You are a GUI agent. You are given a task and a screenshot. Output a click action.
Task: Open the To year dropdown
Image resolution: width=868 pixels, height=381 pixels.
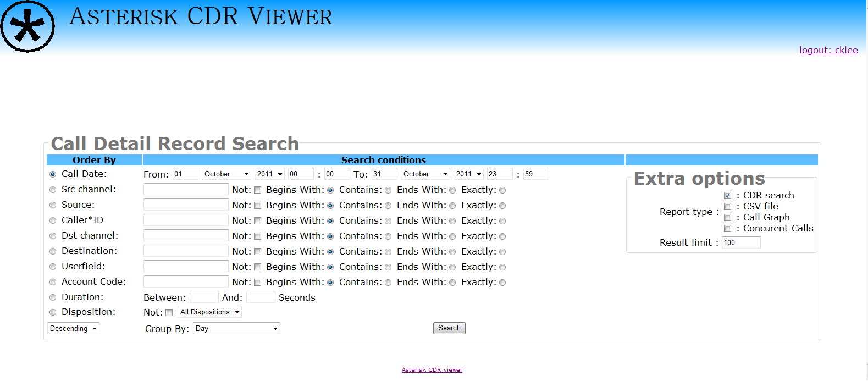[468, 174]
